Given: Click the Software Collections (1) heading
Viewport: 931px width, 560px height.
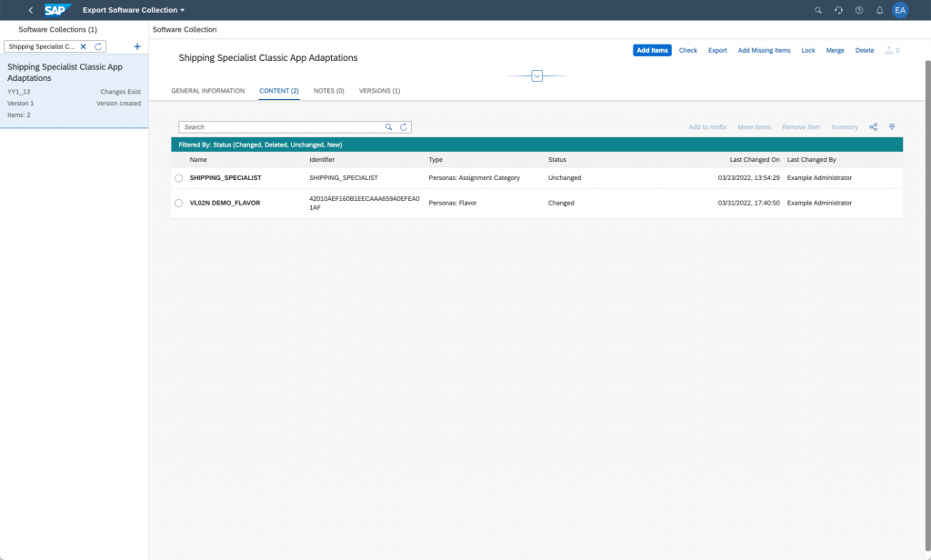Looking at the screenshot, I should tap(57, 30).
